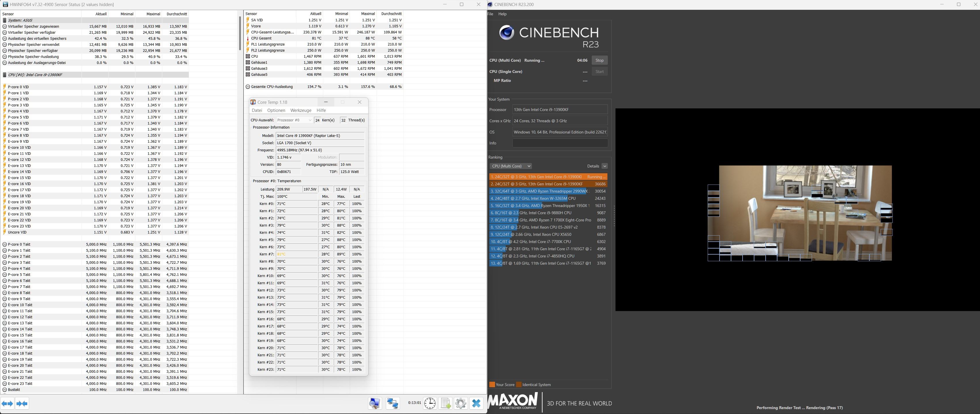
Task: Select ranking entry 13900KF score 36686
Action: pyautogui.click(x=548, y=184)
